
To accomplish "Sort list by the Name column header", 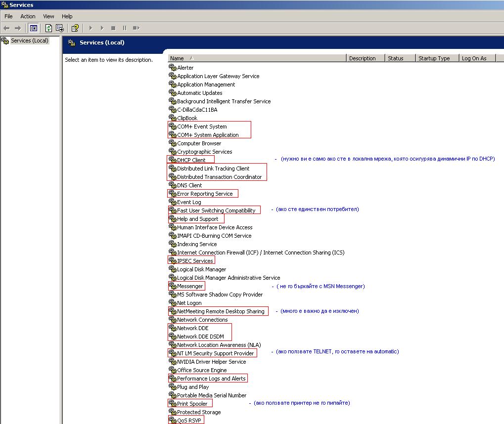I will click(x=257, y=58).
